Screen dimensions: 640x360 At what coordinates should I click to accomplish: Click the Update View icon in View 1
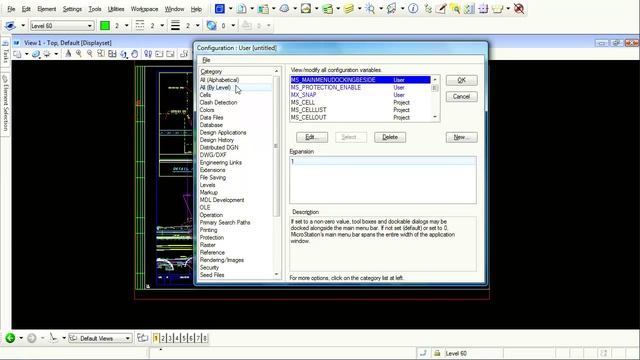click(68, 54)
